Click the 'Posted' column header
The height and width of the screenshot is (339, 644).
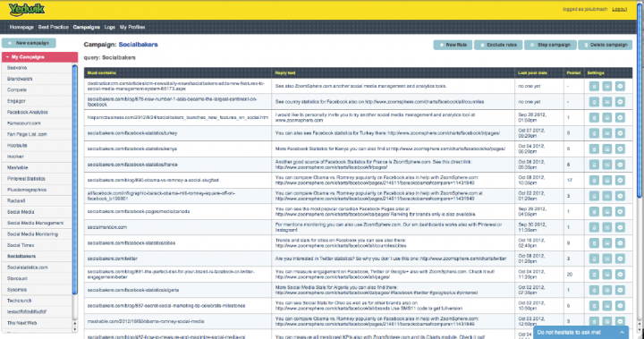[x=573, y=72]
